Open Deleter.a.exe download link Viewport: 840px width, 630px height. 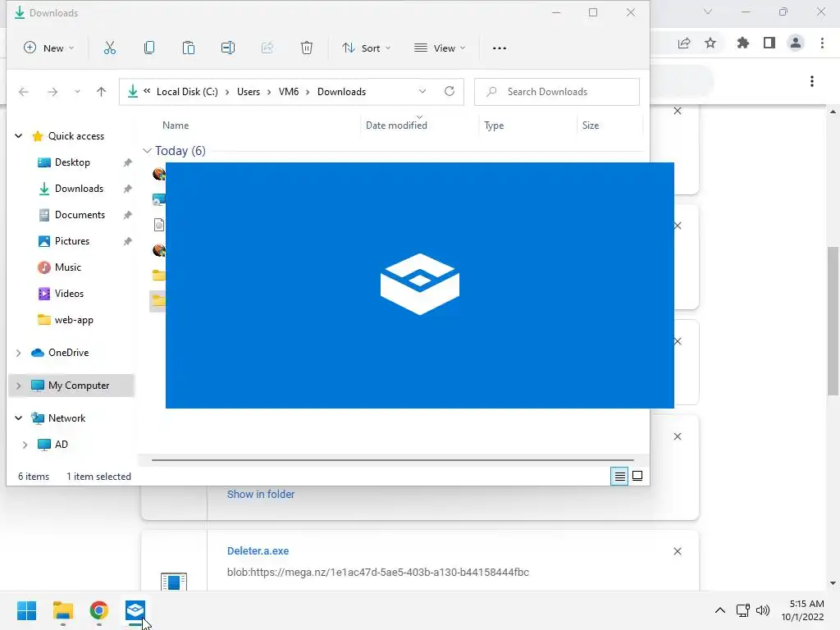coord(258,550)
